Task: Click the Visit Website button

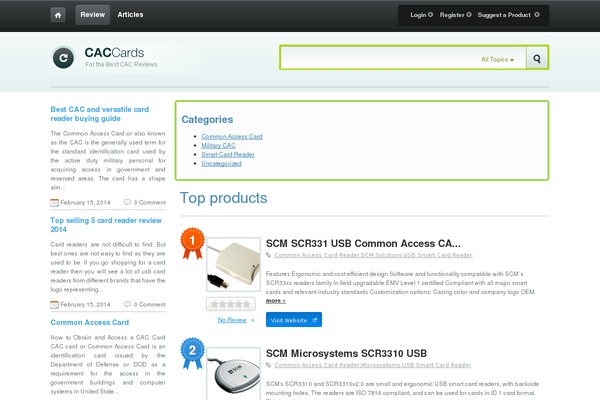Action: [294, 320]
